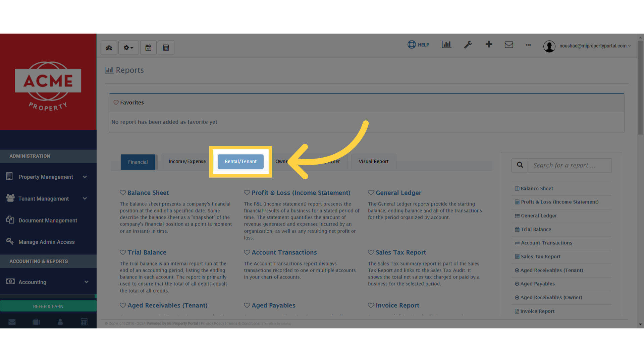Open General Ledger in the report list
This screenshot has height=362, width=644.
pyautogui.click(x=536, y=216)
